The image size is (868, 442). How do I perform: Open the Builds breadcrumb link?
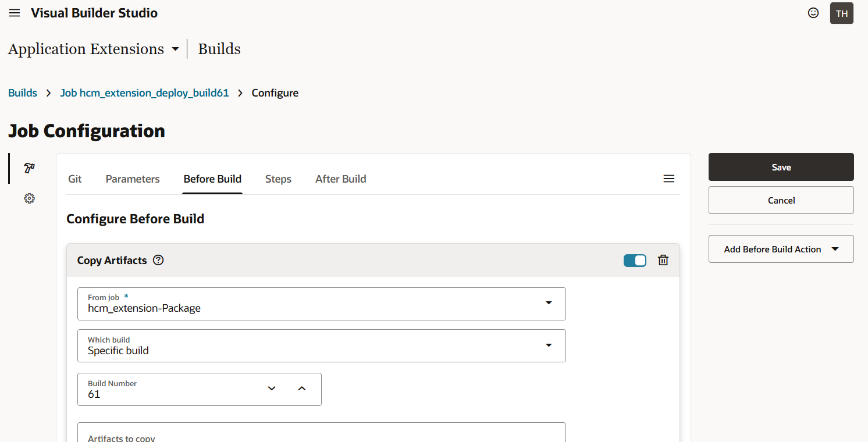23,93
